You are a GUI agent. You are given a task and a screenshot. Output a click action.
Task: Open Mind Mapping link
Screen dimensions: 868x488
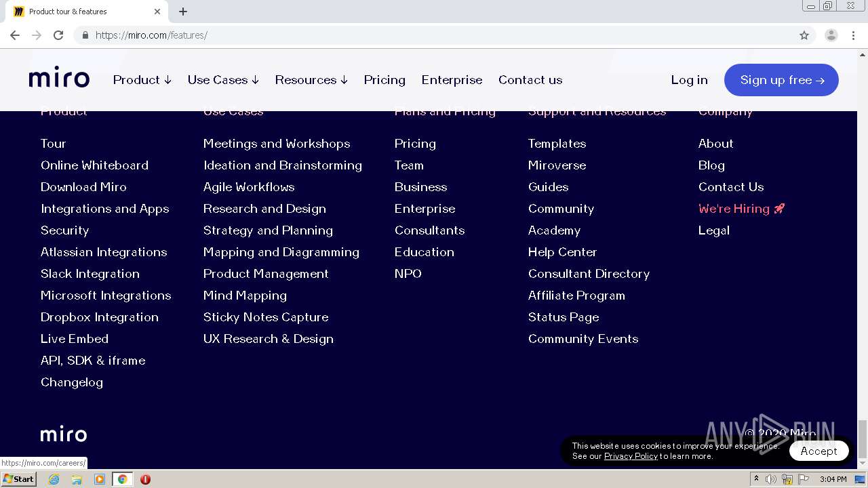click(245, 296)
